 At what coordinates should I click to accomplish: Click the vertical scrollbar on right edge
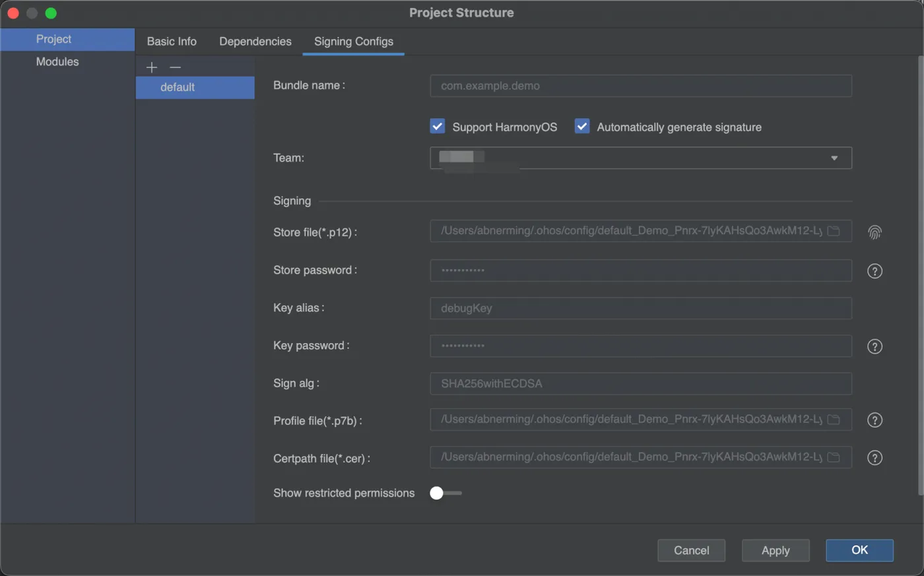pos(921,275)
